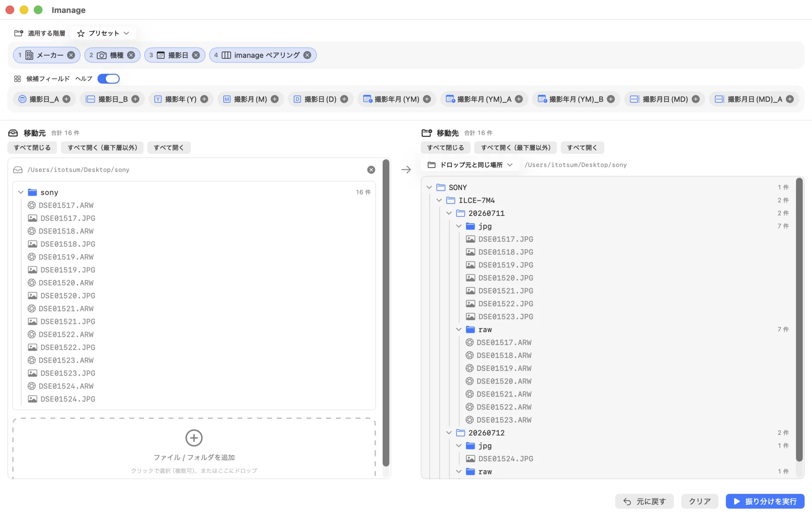Toggle the 候補フィールド help switch
Viewport: 812px width, 516px height.
click(108, 79)
